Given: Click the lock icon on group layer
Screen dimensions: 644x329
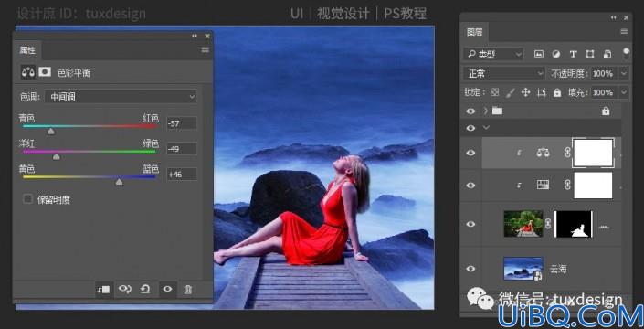Looking at the screenshot, I should click(606, 111).
